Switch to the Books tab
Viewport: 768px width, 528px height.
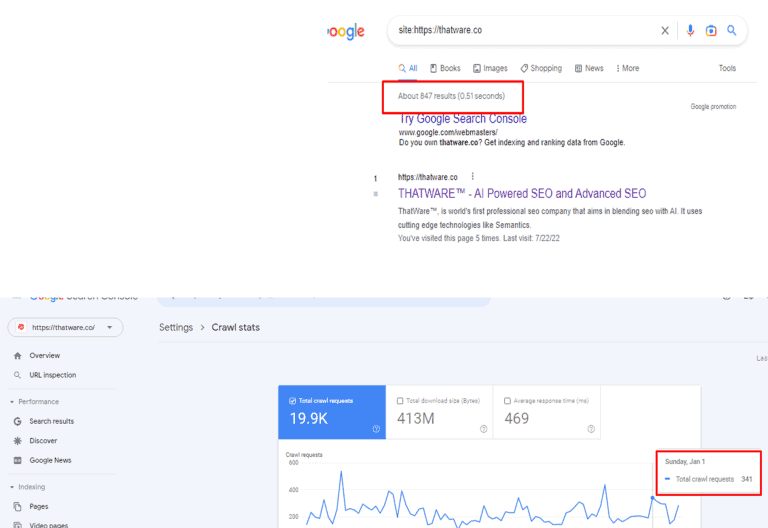point(445,69)
